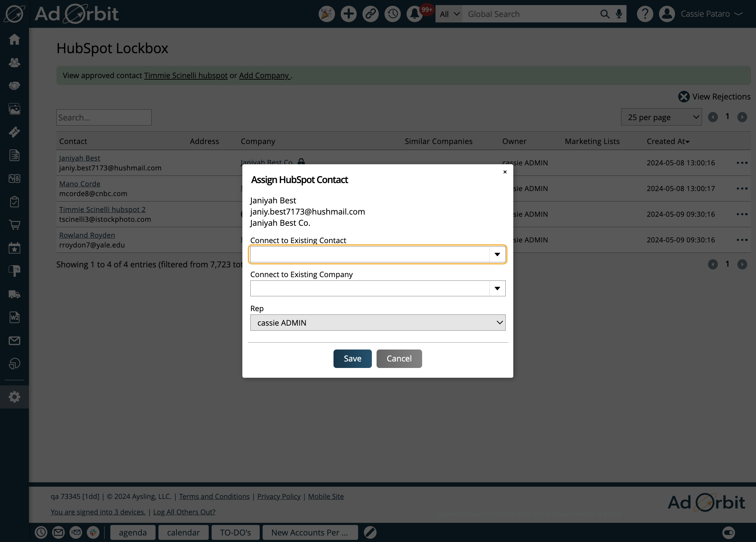The image size is (756, 542).
Task: Open Mobile Site link
Action: pos(326,496)
